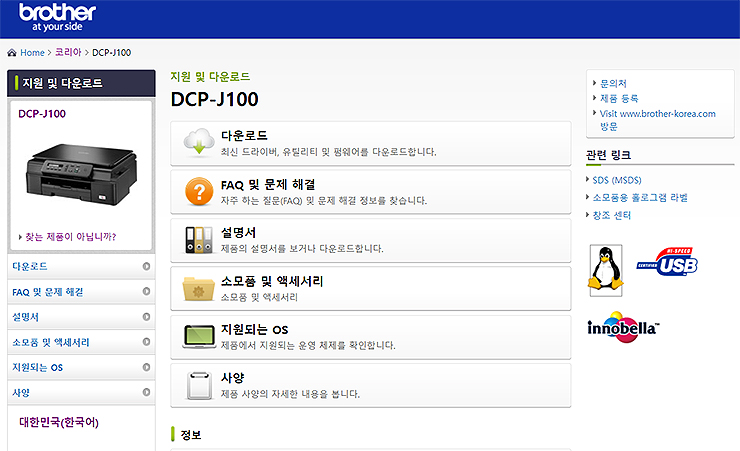This screenshot has height=451, width=740.
Task: Click description 제품의 설명서를 보거나 다운로드합니다
Action: 302,249
